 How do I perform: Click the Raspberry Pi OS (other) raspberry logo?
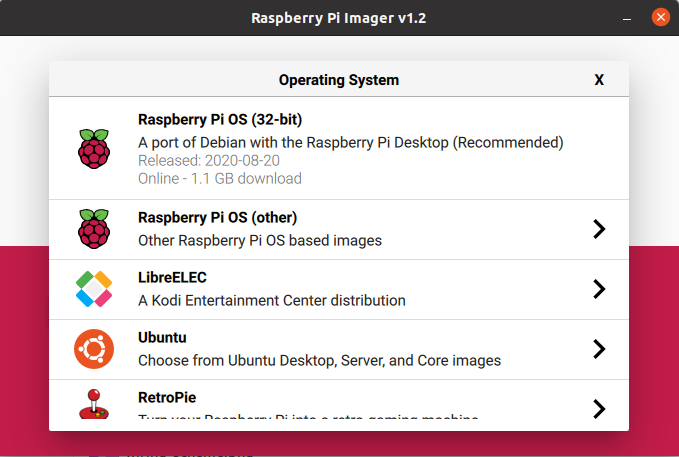94,229
